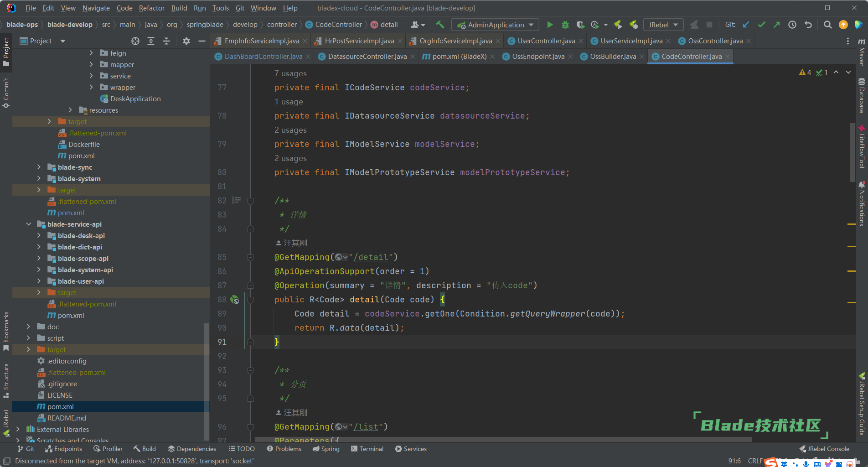Push commits with Git push arrow icon

[777, 25]
